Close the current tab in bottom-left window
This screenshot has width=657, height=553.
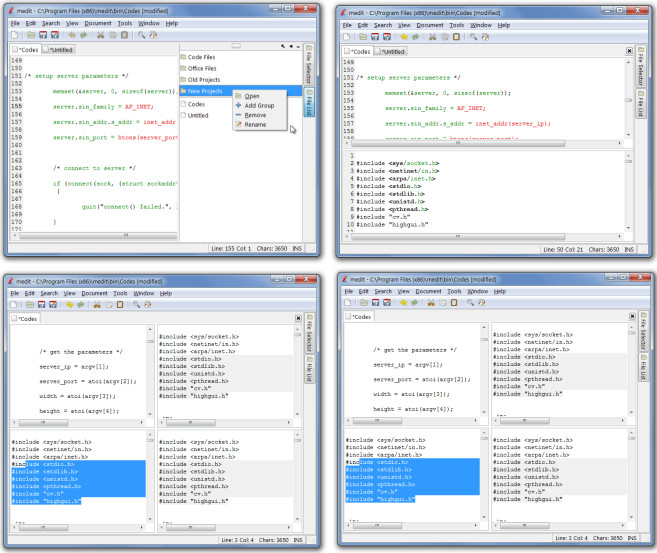click(x=298, y=318)
